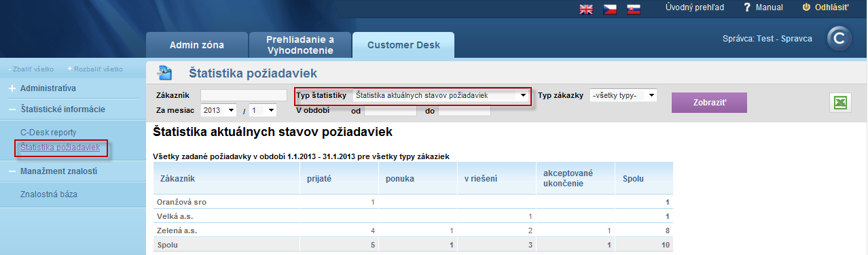Image resolution: width=868 pixels, height=255 pixels.
Task: Open the Typ zákazky dropdown
Action: pos(623,95)
